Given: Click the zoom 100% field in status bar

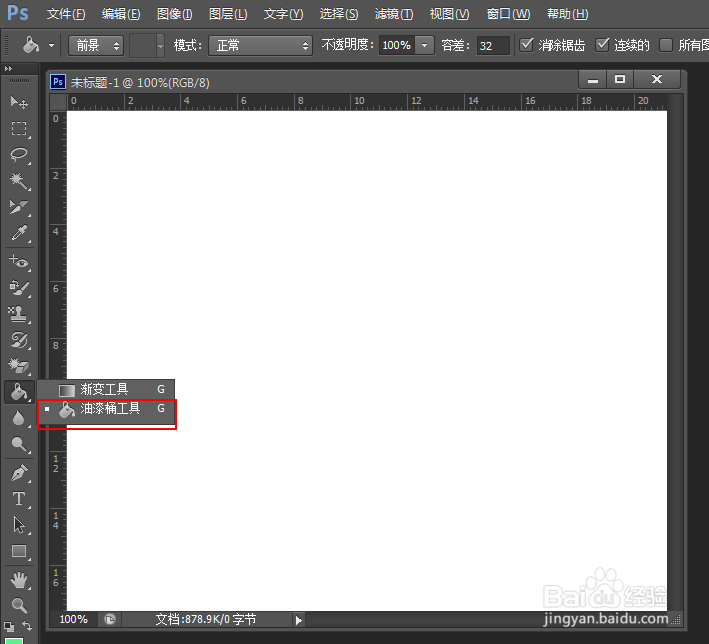Looking at the screenshot, I should (x=74, y=619).
